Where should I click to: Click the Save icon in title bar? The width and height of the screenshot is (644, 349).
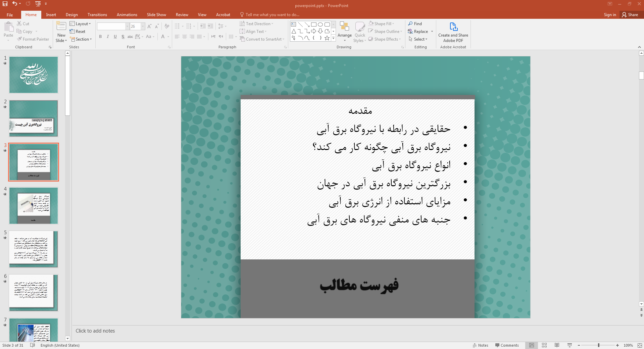[5, 4]
